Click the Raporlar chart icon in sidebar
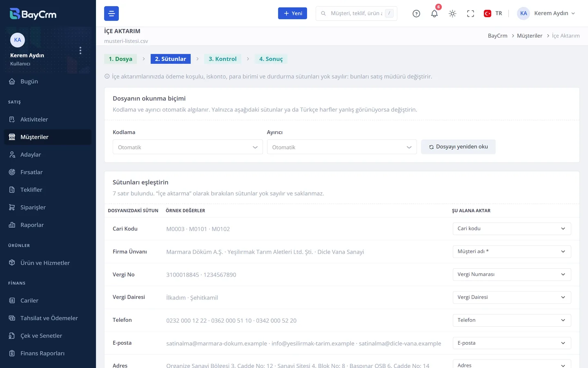Screen dimensions: 588x368 [12, 225]
